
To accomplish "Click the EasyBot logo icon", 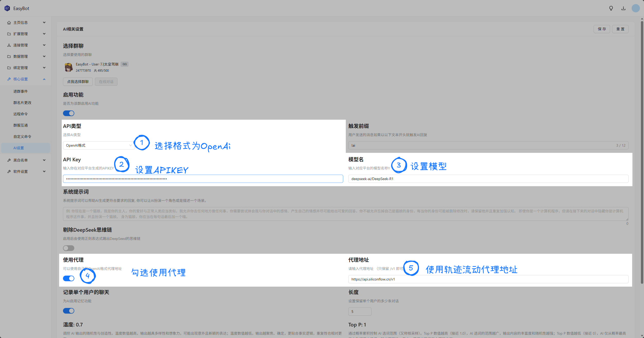I will 7,8.
